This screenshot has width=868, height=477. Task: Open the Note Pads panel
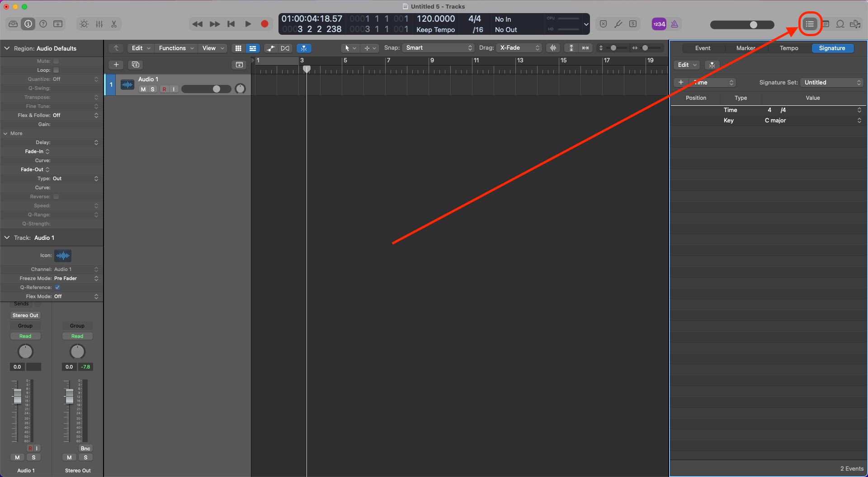coord(826,24)
